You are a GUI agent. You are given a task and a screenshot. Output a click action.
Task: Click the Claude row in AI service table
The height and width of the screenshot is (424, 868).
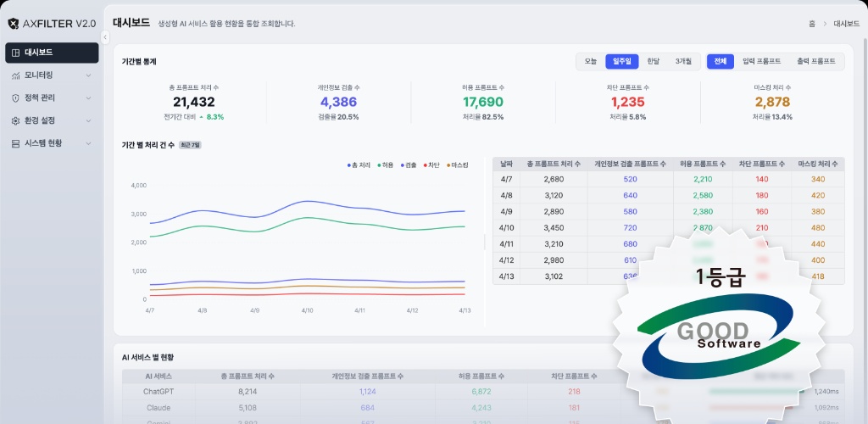[x=483, y=408]
